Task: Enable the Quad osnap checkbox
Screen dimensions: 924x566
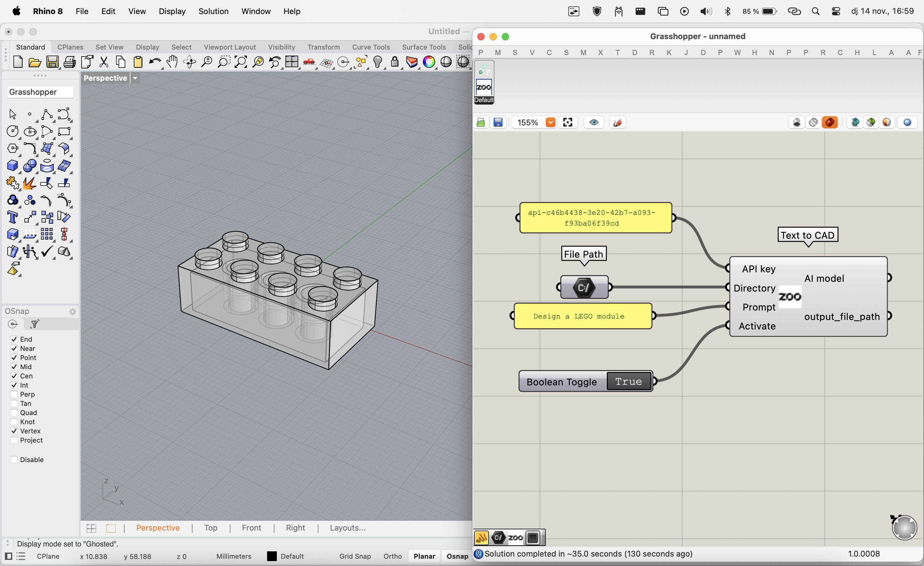Action: pos(14,413)
